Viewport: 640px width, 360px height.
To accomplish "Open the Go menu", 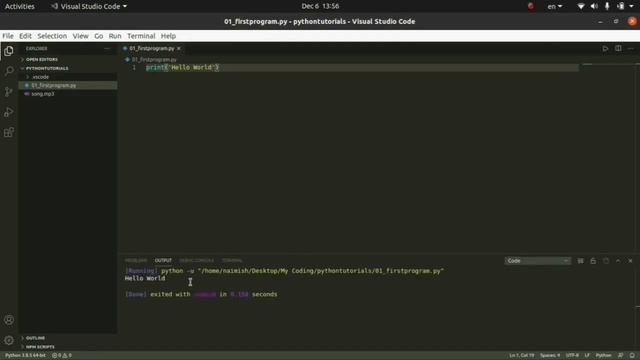I will click(x=98, y=36).
